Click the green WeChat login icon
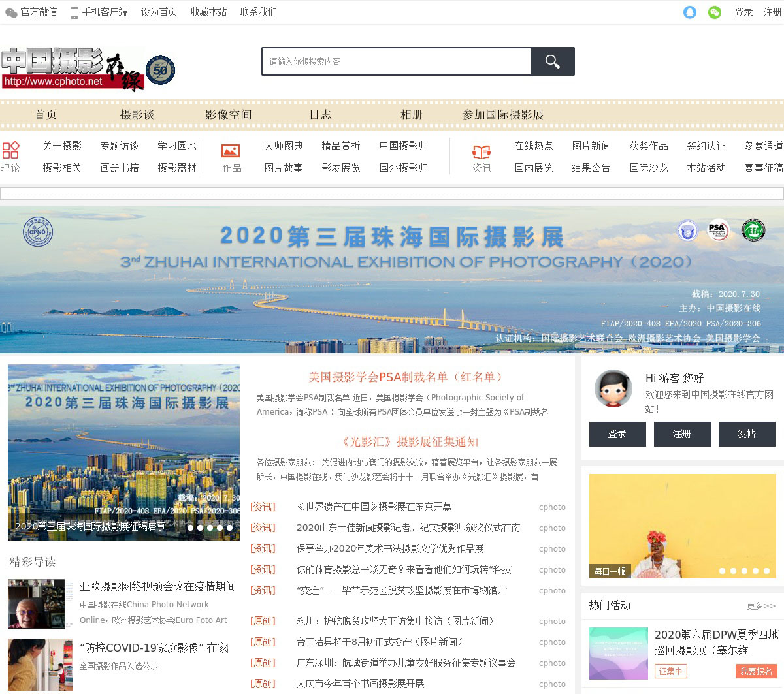Viewport: 784px width, 694px height. [x=715, y=12]
